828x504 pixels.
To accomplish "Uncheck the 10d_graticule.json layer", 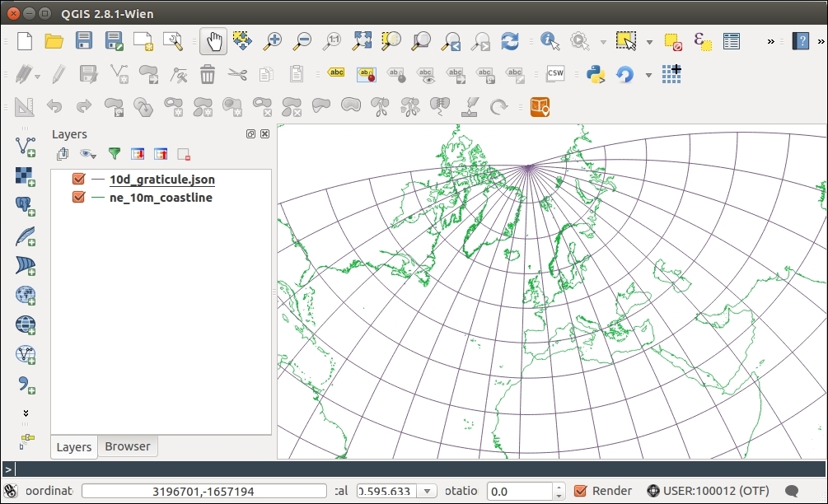I will pos(79,179).
